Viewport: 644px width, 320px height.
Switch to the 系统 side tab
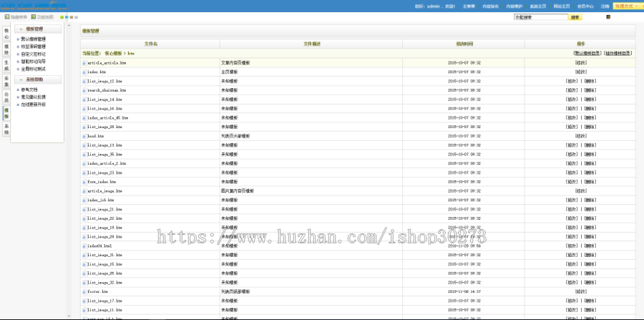[x=6, y=129]
